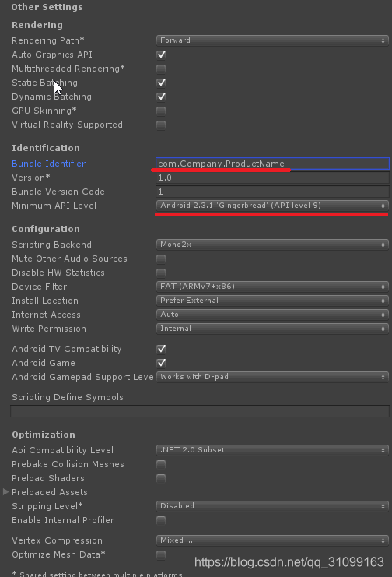Open the Install Location dropdown
392x577 pixels.
tap(272, 301)
